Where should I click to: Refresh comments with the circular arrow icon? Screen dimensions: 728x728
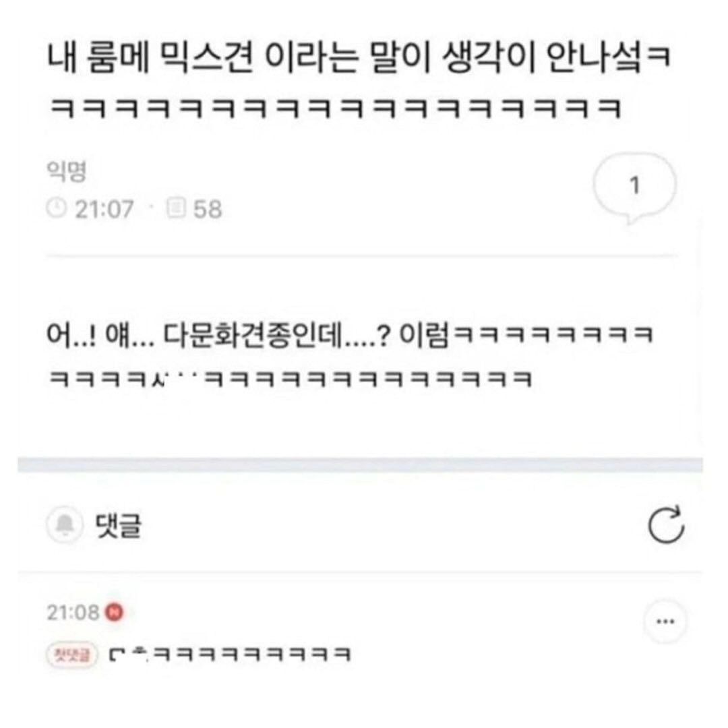pyautogui.click(x=666, y=524)
